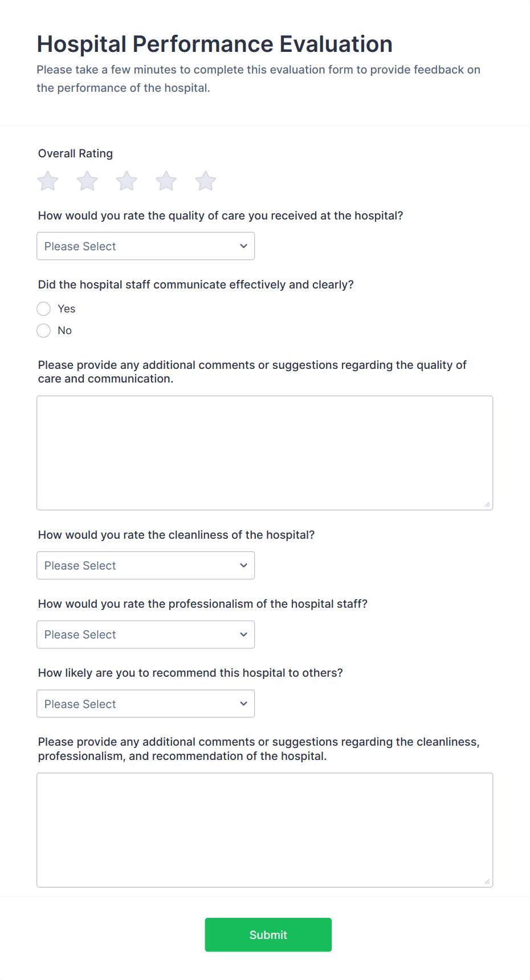Select the second star in Overall Rating

click(x=87, y=181)
